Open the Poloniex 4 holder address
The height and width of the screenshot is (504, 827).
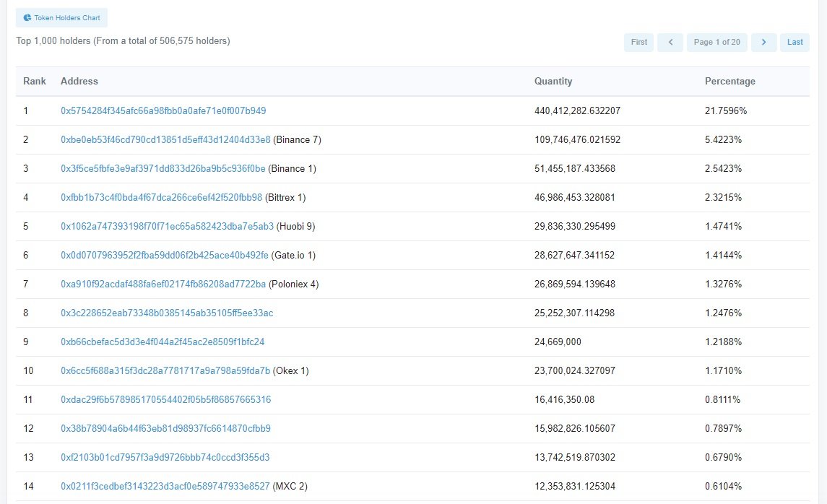pos(163,284)
